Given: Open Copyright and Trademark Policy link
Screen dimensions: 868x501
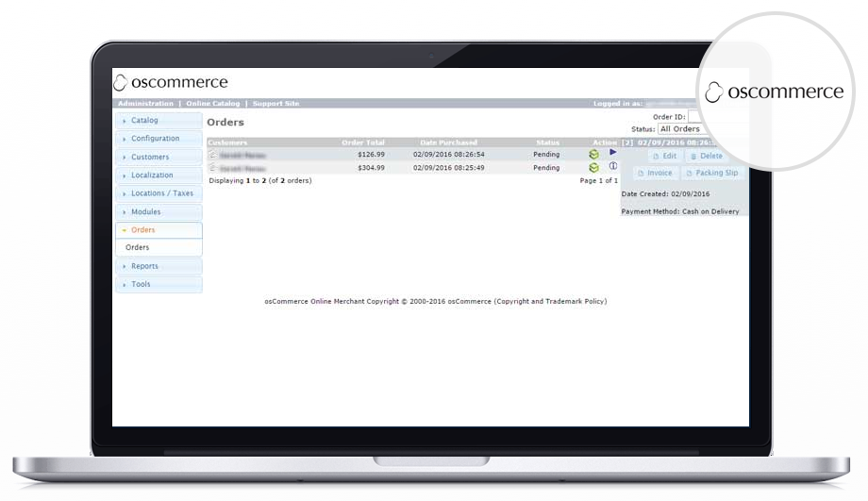Looking at the screenshot, I should pyautogui.click(x=550, y=302).
